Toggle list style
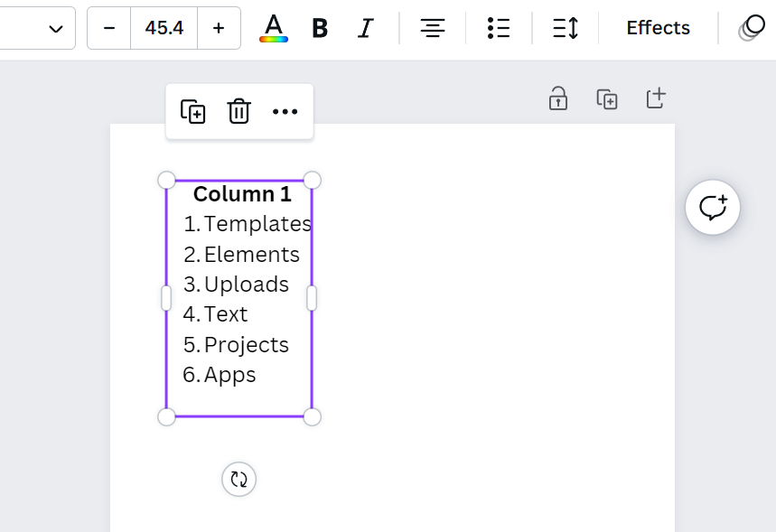This screenshot has height=532, width=776. click(x=498, y=28)
